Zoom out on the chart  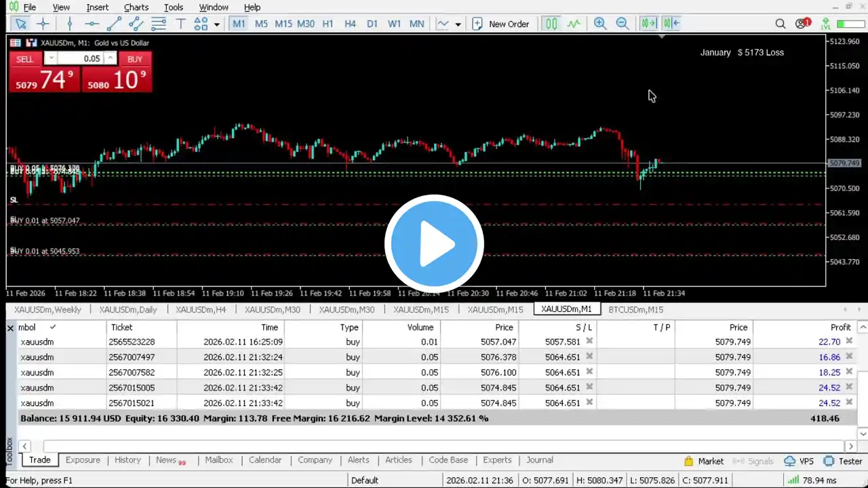pos(623,24)
